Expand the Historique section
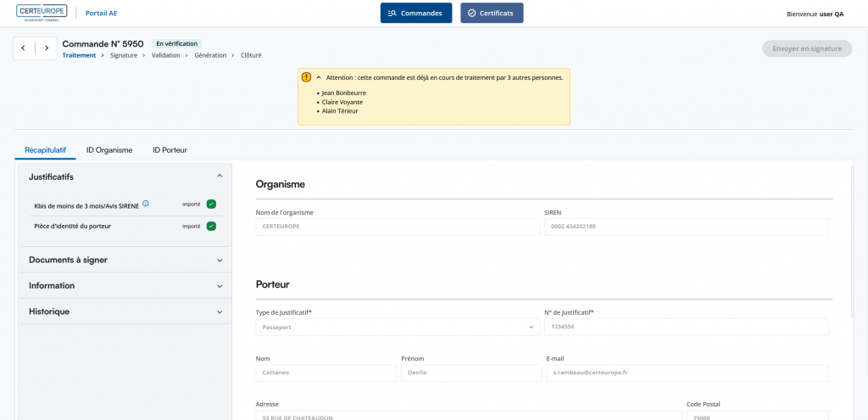Screen dimensions: 868x420 [125, 311]
